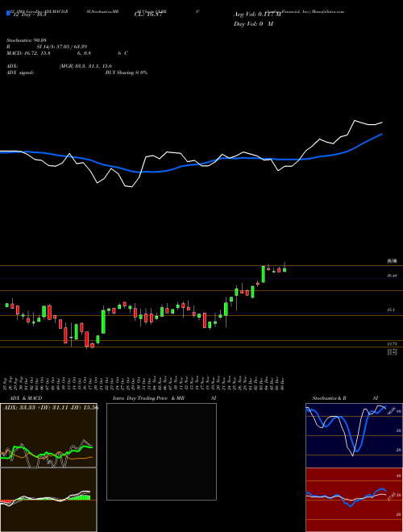Viewport: 403px width, 532px height.
Task: Open the empty intraday trading price chart box
Action: [x=161, y=451]
